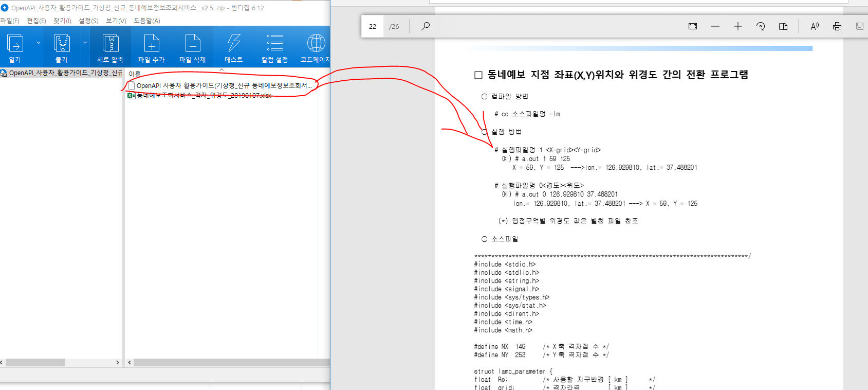Click the file list horizontal scrollbar thumb

(x=232, y=363)
